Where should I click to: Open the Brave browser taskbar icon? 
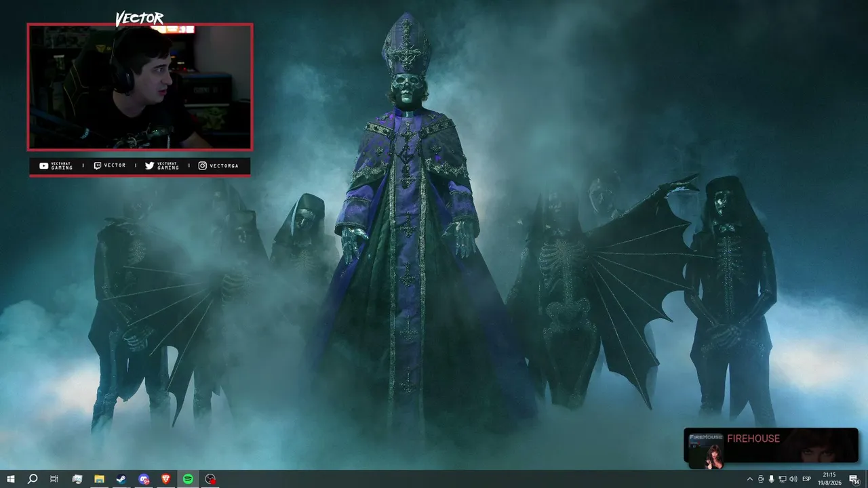tap(166, 479)
